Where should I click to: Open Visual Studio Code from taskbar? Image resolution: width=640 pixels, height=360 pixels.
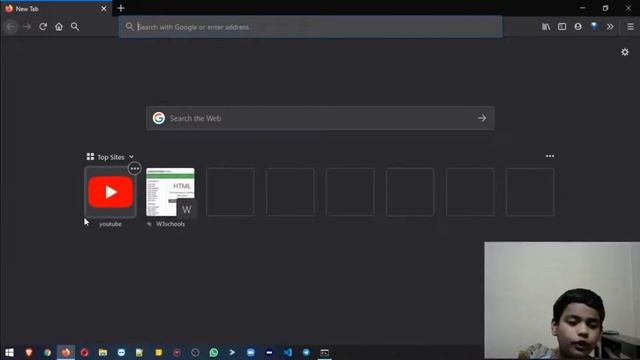[287, 353]
